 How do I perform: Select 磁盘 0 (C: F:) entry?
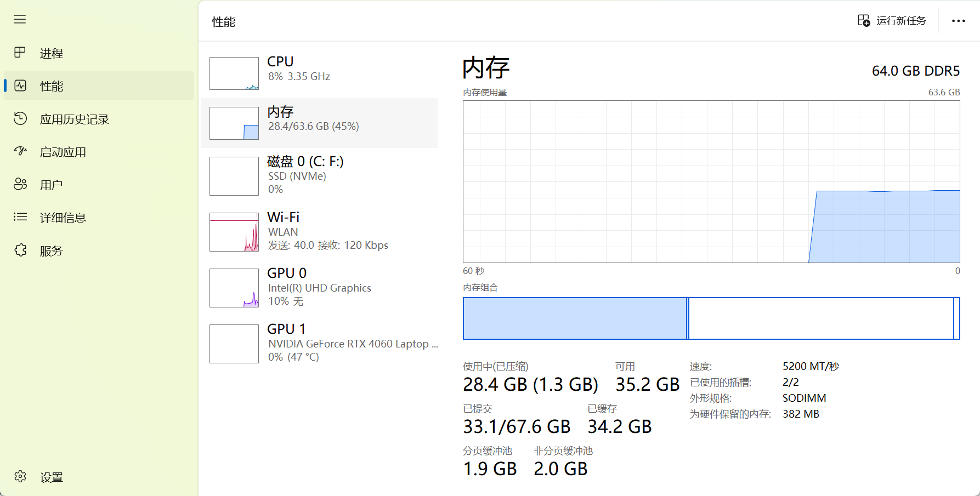320,175
